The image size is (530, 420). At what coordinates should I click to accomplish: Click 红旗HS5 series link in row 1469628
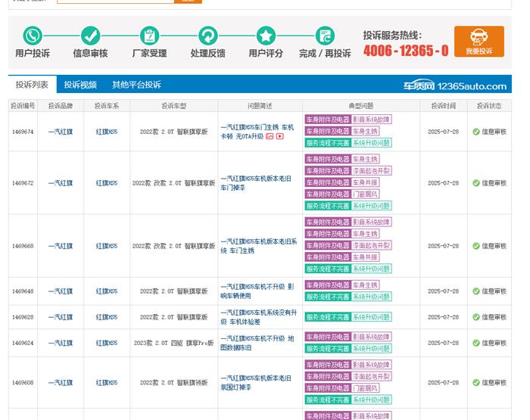(x=107, y=318)
